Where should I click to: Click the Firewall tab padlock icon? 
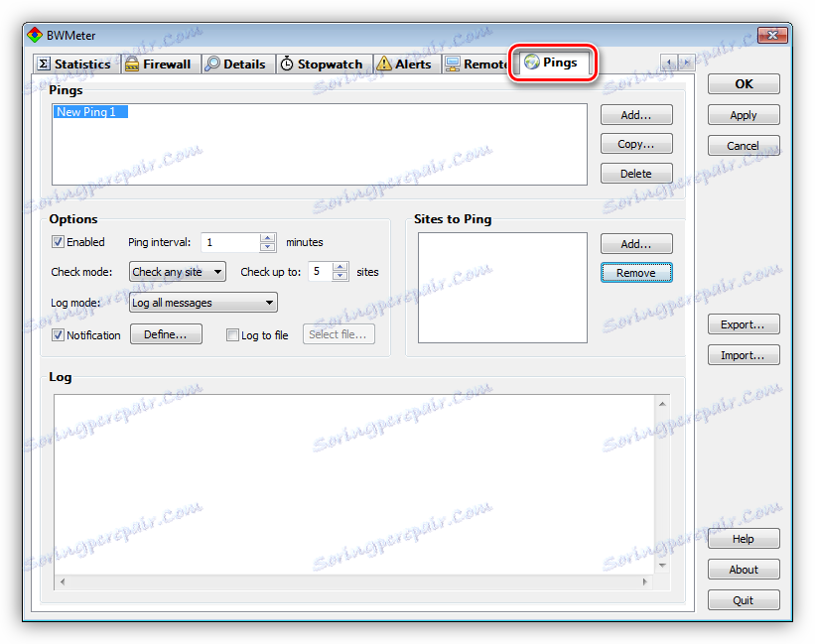pos(132,64)
